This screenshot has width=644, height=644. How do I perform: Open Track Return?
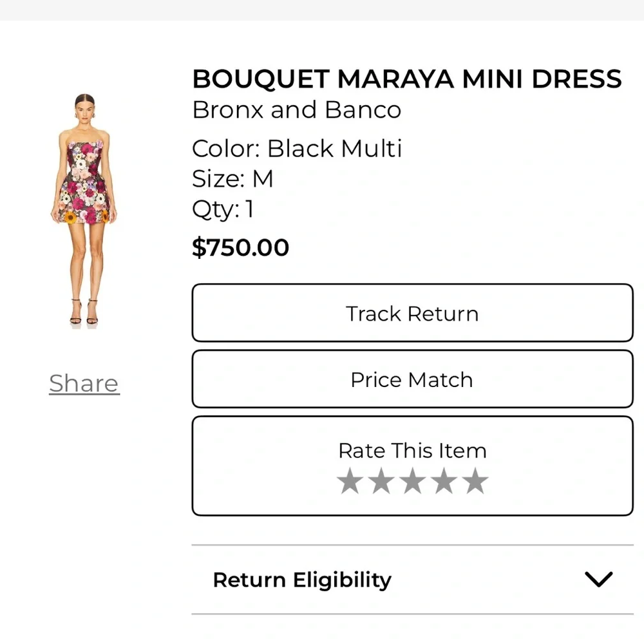pyautogui.click(x=412, y=314)
